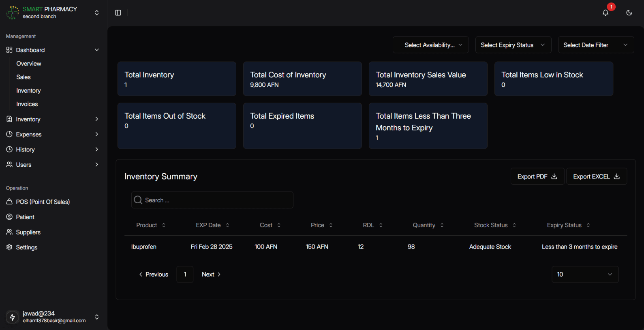
Task: Click the Patient user icon
Action: click(9, 217)
